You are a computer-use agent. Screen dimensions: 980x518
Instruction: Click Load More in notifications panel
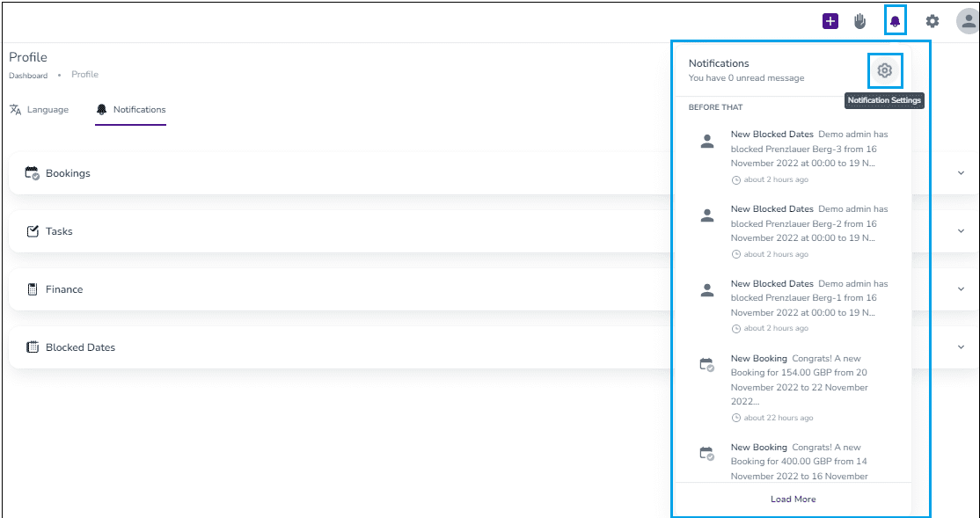tap(794, 500)
